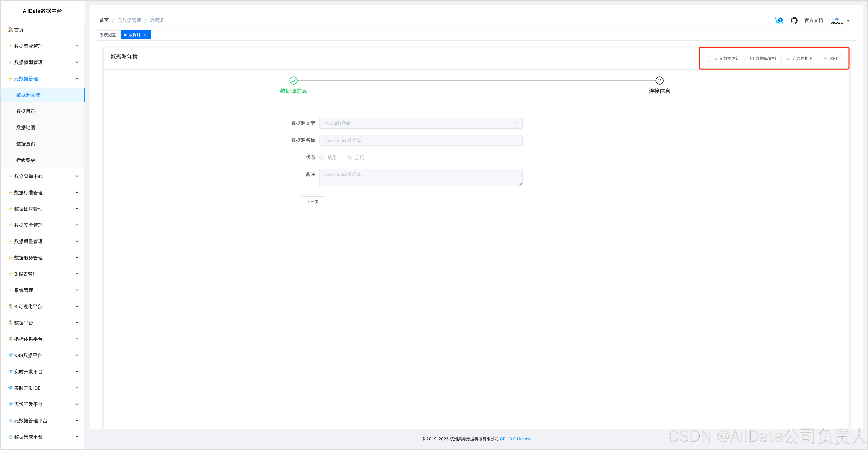Open user account dropdown arrow

click(x=848, y=21)
